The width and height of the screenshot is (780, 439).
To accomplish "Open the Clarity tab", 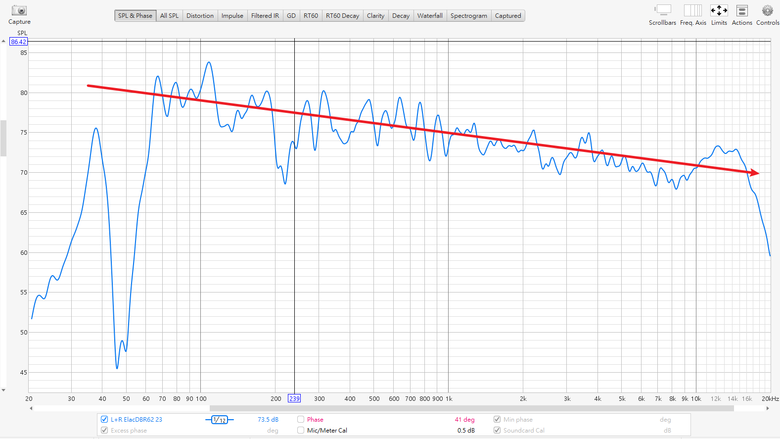I will coord(376,16).
